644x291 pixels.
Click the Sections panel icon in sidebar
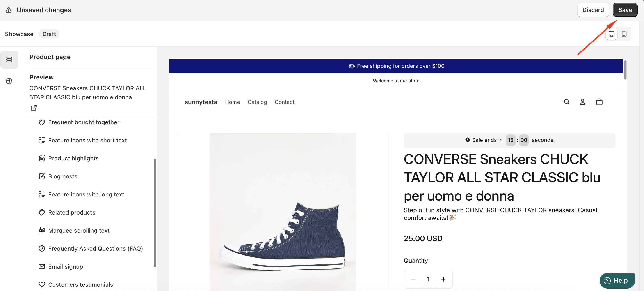(x=9, y=60)
